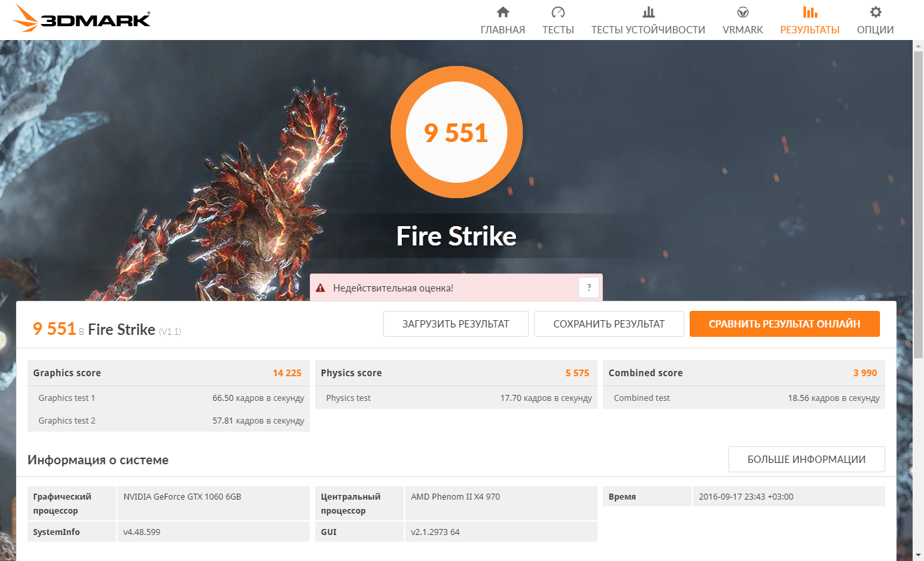Click the Graphics score label
Screen dimensions: 924x561
[67, 373]
